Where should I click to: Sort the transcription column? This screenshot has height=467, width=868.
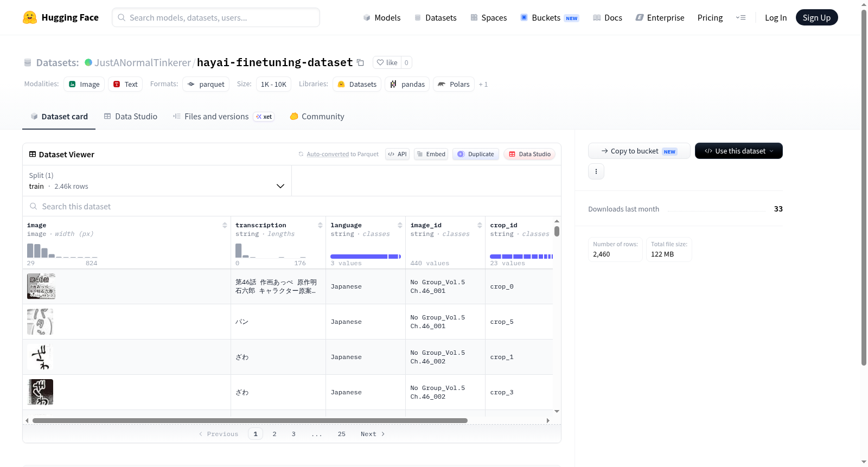(x=320, y=225)
